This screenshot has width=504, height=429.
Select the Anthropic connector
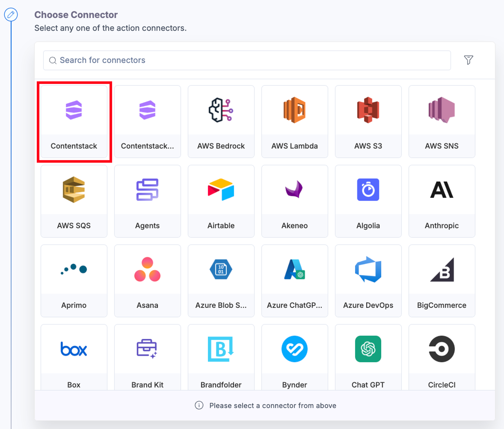(x=442, y=201)
